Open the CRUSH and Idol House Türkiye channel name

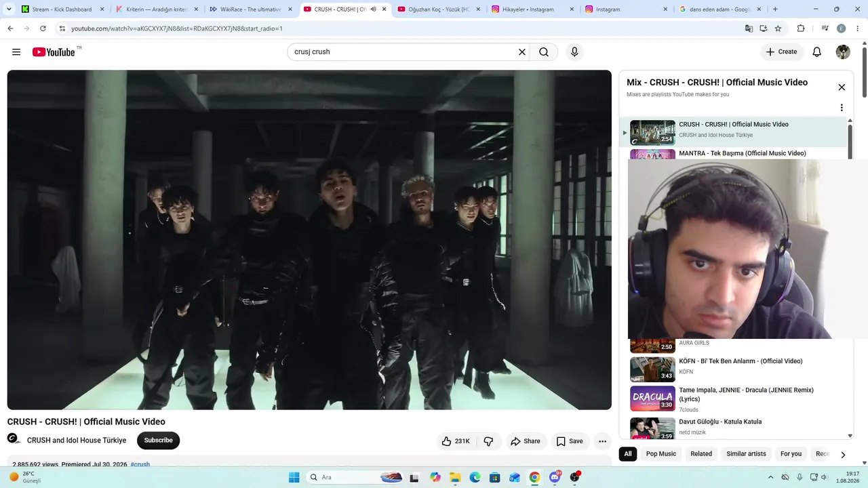tap(77, 441)
